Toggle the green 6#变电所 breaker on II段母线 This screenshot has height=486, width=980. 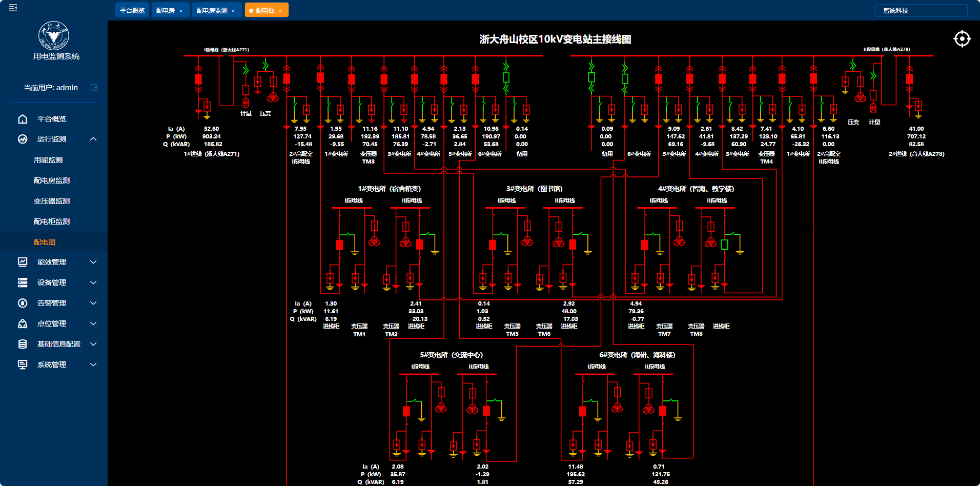click(x=625, y=78)
